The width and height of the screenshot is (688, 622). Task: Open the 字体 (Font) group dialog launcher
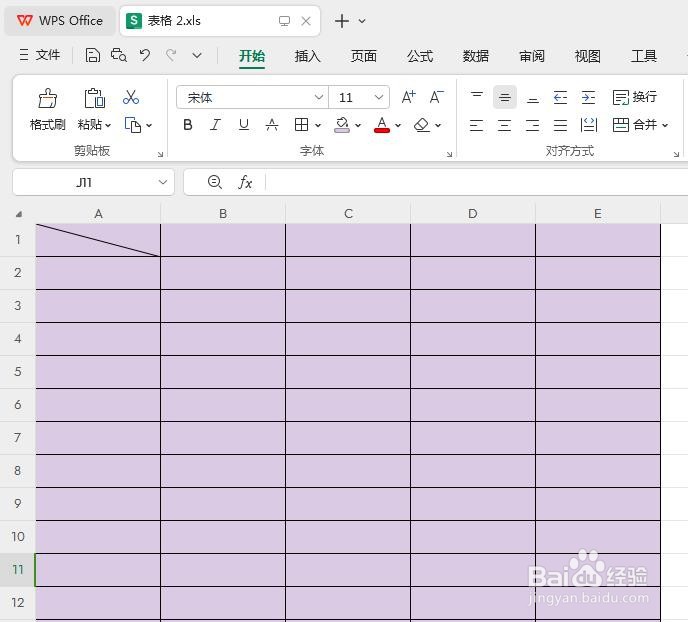point(449,154)
